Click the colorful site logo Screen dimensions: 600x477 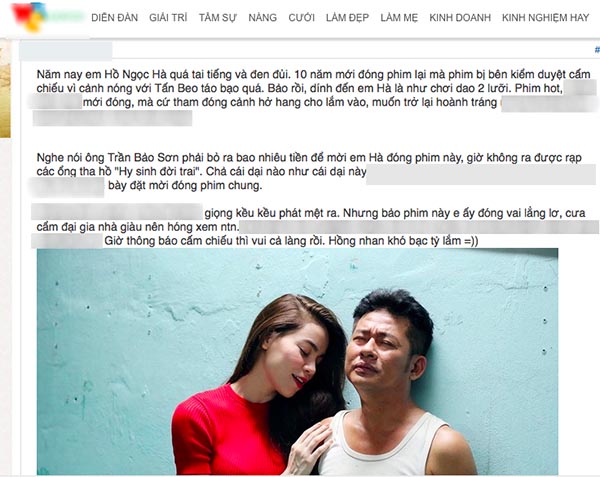pyautogui.click(x=47, y=17)
